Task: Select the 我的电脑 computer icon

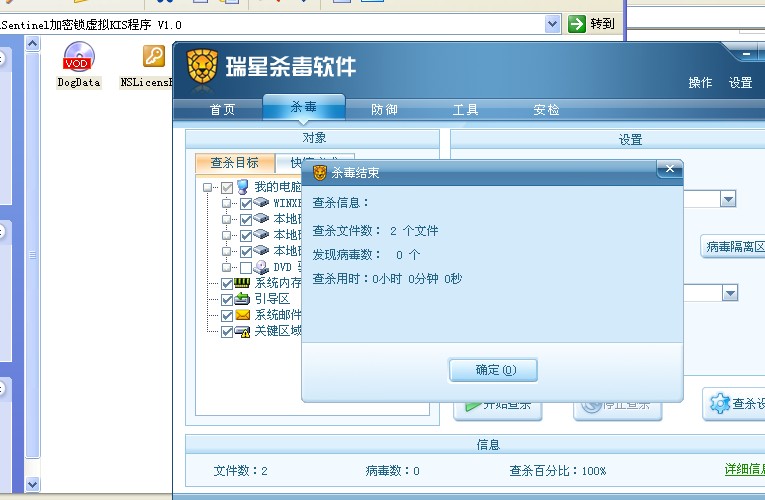Action: [x=242, y=187]
